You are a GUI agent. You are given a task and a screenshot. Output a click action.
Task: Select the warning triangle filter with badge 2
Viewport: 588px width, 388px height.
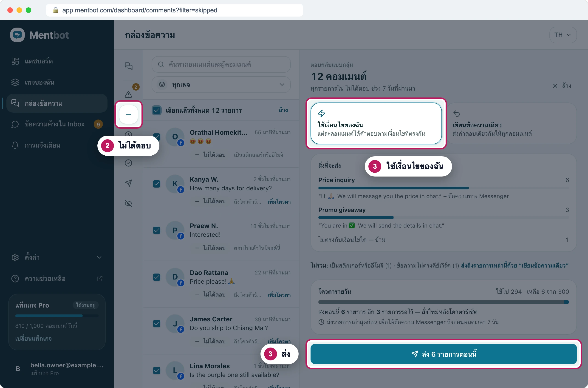[x=128, y=94]
